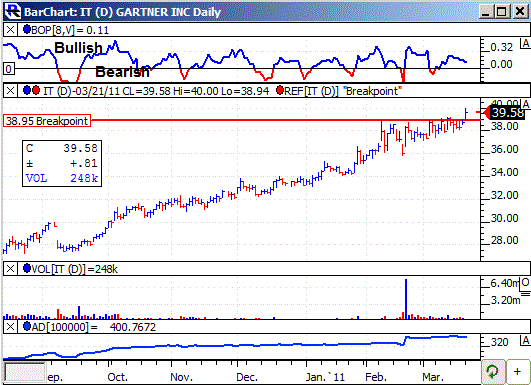Viewport: 531px width, 385px height.
Task: Click the Oct. label on time axis
Action: tap(117, 377)
